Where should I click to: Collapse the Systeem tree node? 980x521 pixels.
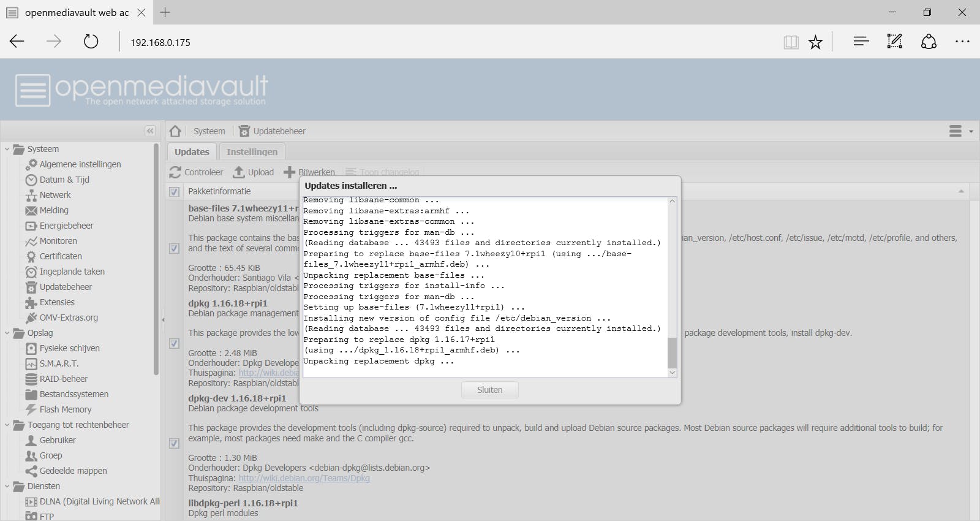[x=7, y=149]
